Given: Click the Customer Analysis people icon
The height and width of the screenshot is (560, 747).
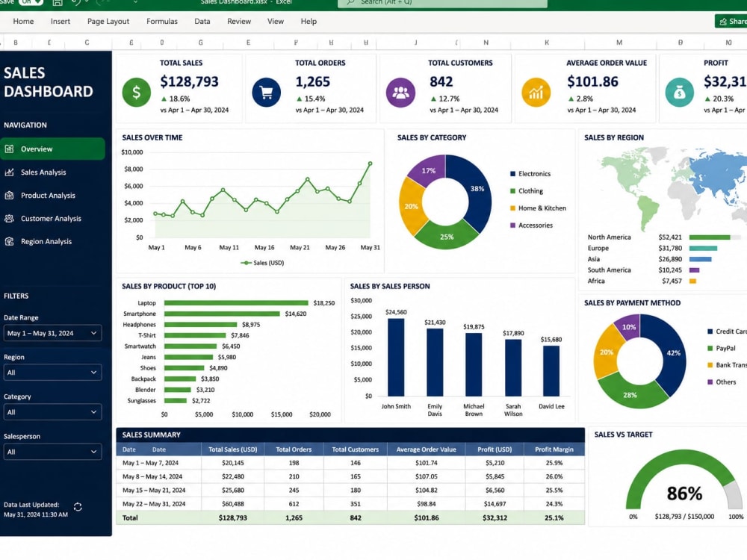Looking at the screenshot, I should tap(9, 219).
